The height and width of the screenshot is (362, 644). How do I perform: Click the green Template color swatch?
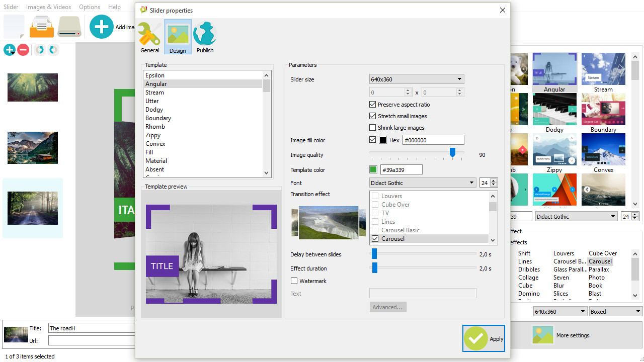pos(373,170)
